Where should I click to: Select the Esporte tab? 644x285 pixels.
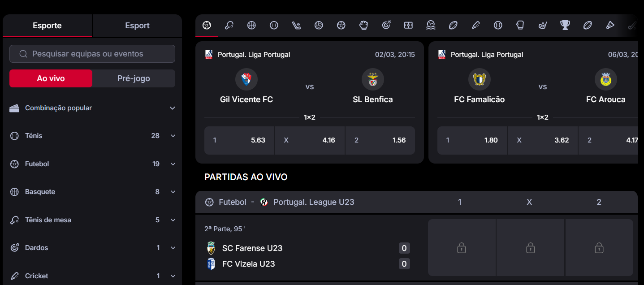[47, 26]
